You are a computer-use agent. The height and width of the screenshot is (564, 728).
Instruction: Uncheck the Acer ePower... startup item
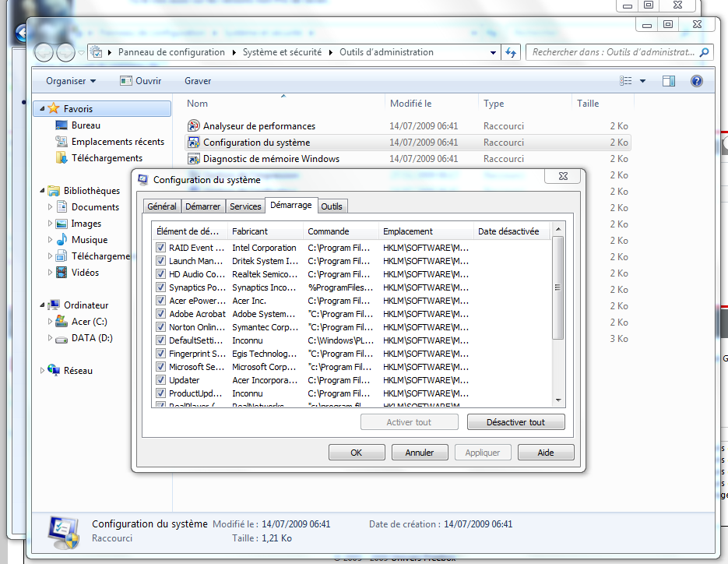tap(160, 301)
